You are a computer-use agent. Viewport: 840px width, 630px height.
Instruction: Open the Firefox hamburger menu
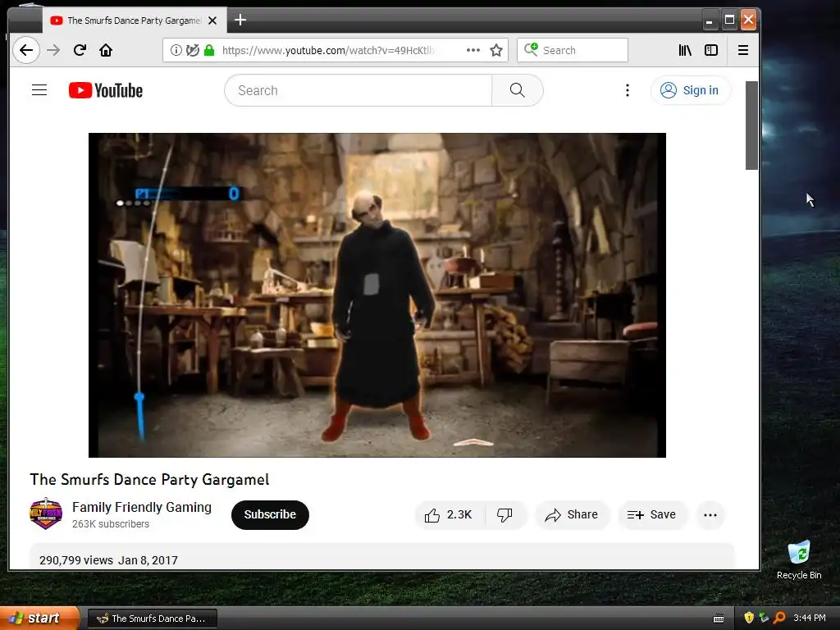[x=743, y=50]
